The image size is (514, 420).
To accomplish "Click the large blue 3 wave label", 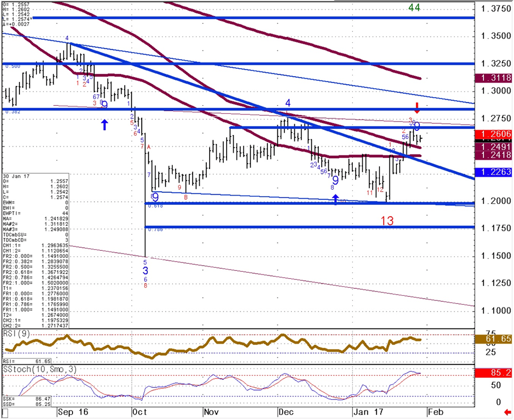I will [x=145, y=270].
